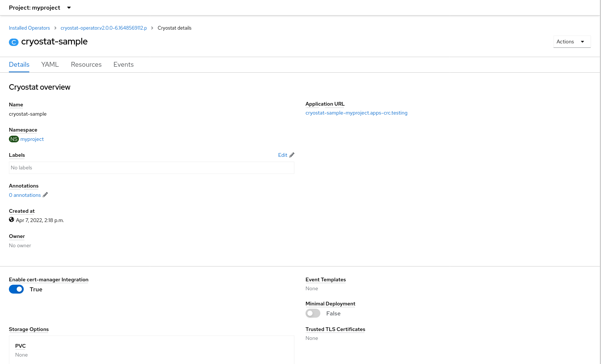The width and height of the screenshot is (601, 364).
Task: Click the pencil icon beside 0 annotations
Action: pyautogui.click(x=45, y=195)
